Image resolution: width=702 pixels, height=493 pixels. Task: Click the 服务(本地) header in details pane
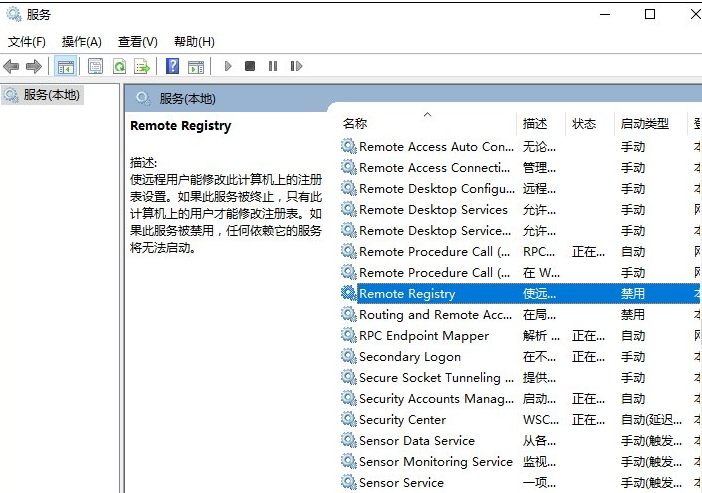point(187,99)
